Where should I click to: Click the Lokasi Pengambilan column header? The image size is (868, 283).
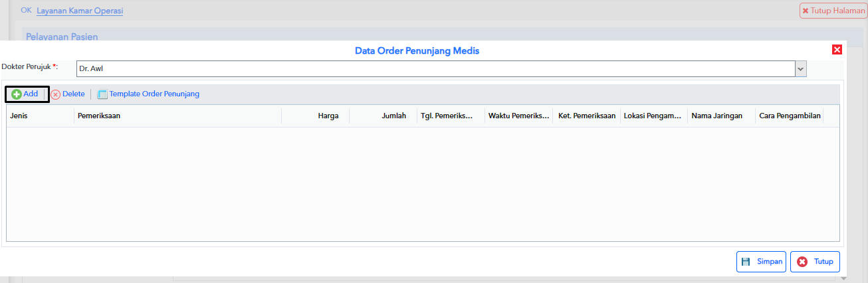click(x=654, y=116)
